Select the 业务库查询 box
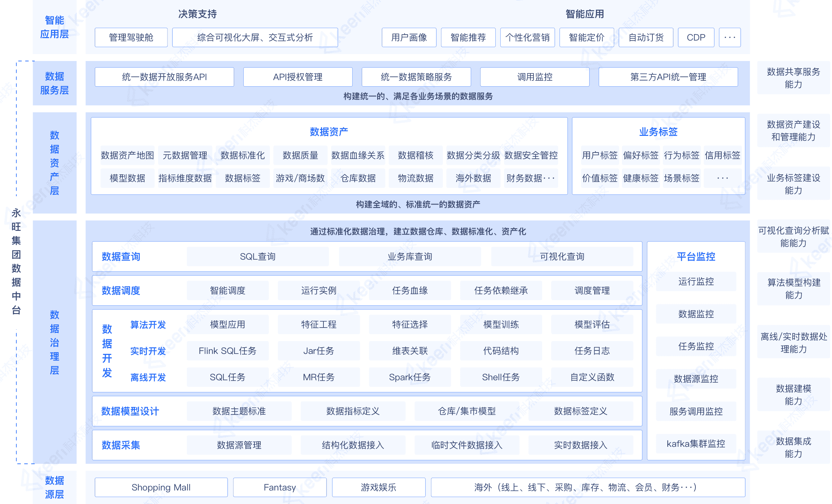Screen dimensions: 832x504 pyautogui.click(x=410, y=257)
